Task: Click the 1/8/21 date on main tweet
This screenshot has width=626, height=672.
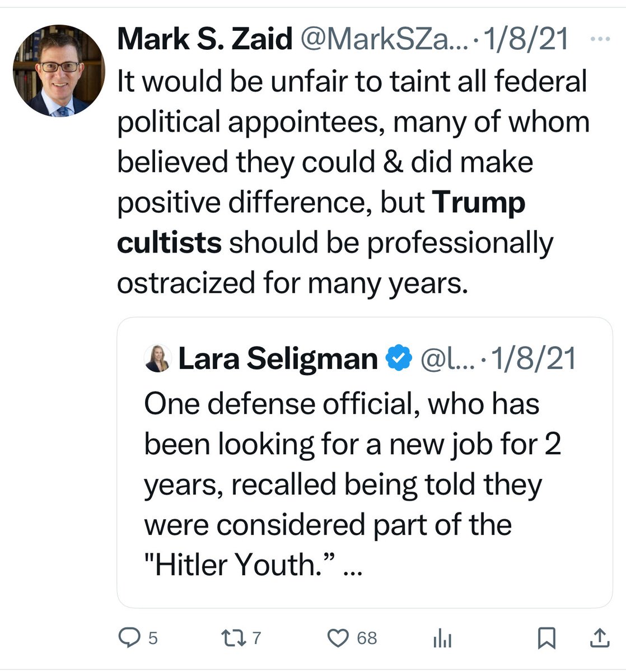Action: point(528,39)
